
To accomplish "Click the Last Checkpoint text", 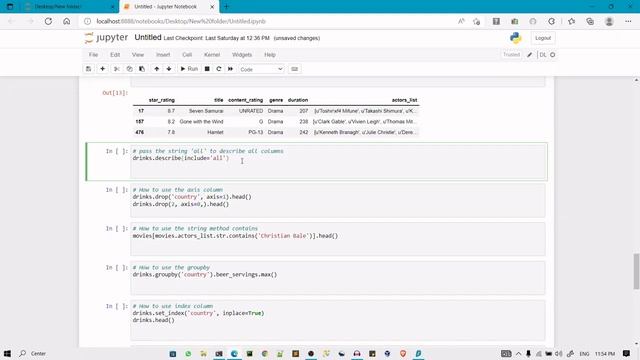I will pyautogui.click(x=216, y=38).
